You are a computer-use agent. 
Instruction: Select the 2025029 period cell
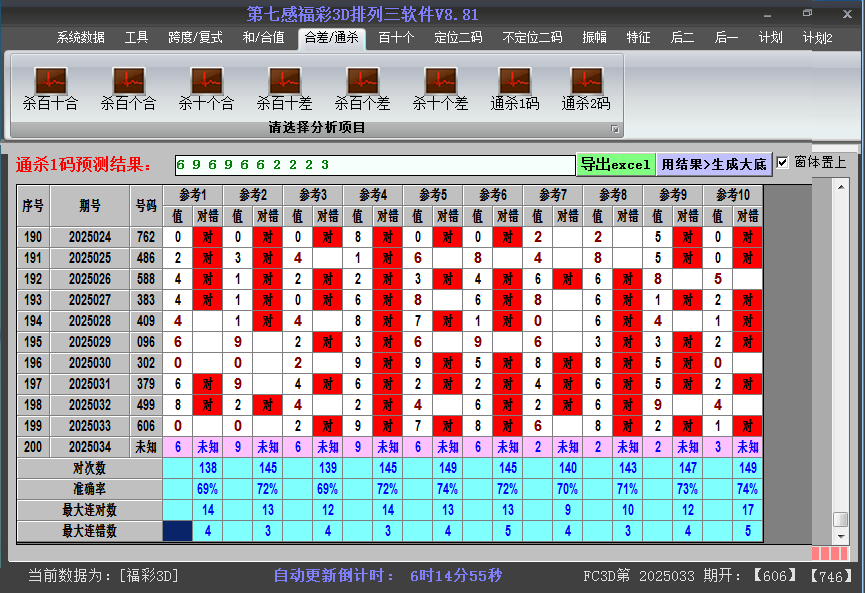coord(90,342)
